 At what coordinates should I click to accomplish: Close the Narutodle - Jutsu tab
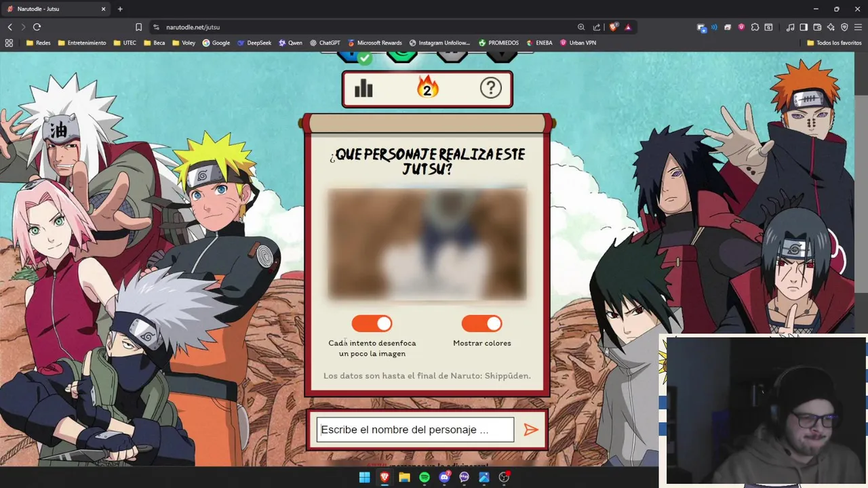[x=104, y=9]
